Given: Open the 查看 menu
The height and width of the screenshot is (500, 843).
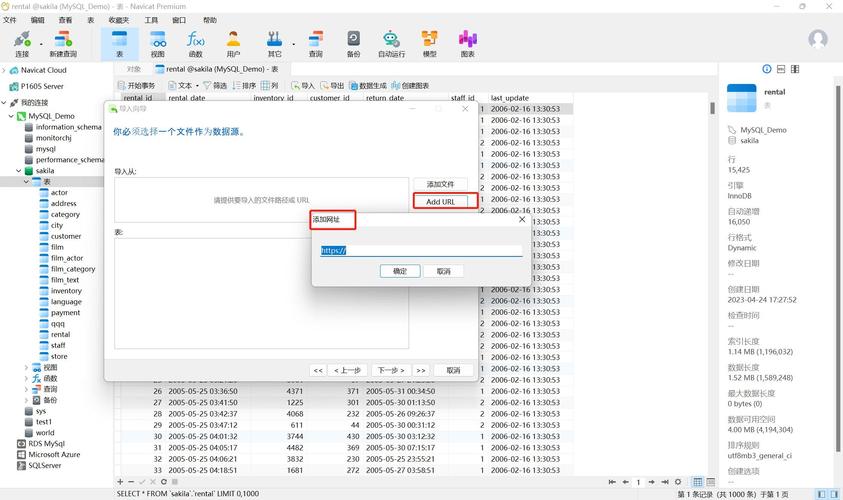Looking at the screenshot, I should pyautogui.click(x=65, y=20).
